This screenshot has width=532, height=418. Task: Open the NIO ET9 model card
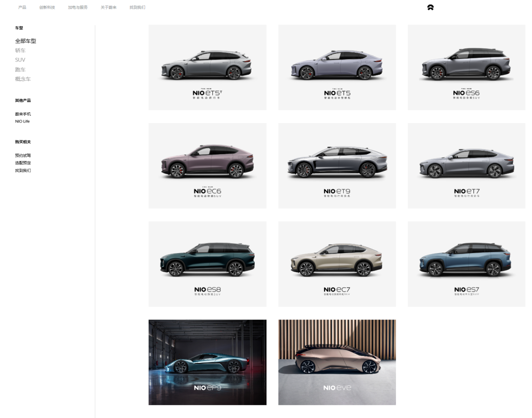[337, 165]
